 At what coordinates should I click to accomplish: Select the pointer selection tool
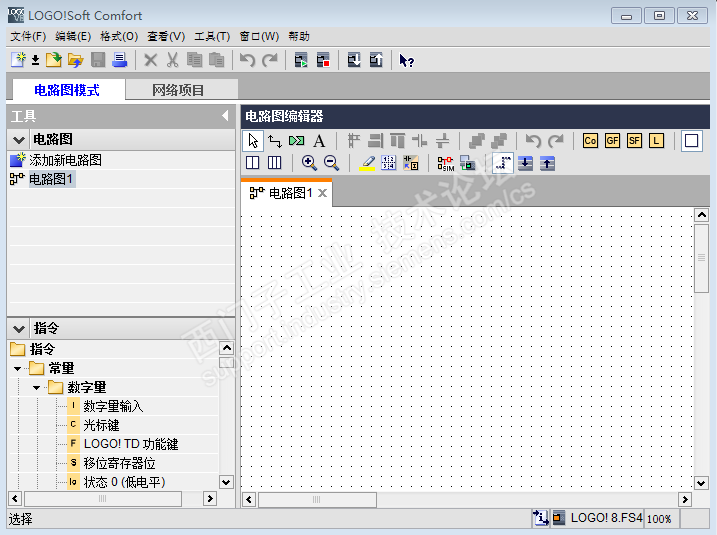click(x=253, y=141)
